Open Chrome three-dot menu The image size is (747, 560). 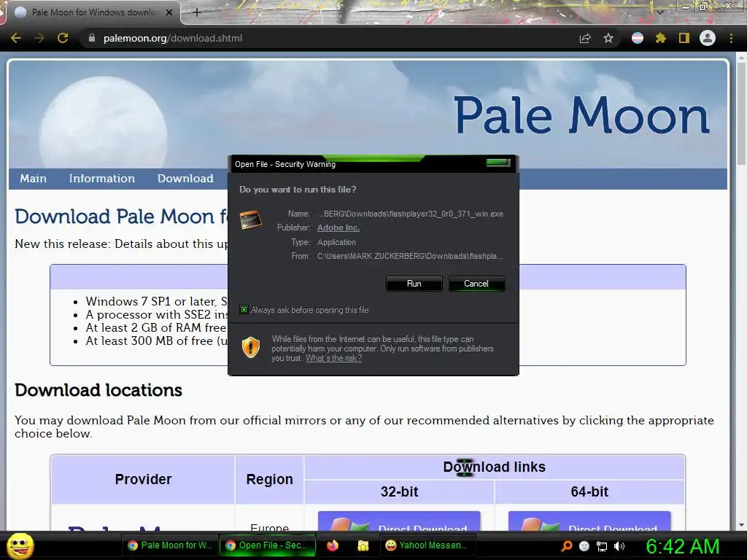731,38
